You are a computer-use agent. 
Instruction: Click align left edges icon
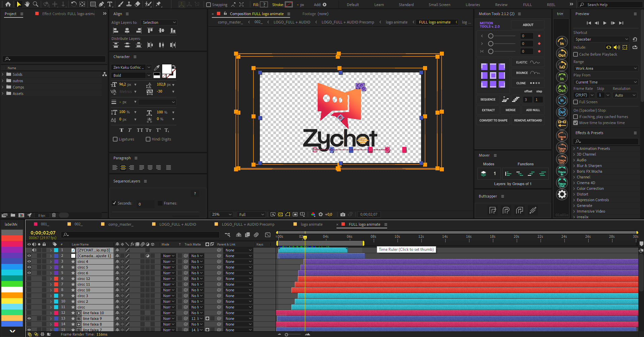[x=116, y=31]
